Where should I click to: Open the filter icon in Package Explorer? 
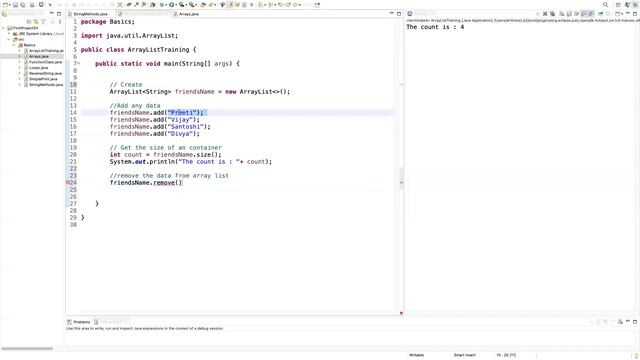coord(44,22)
